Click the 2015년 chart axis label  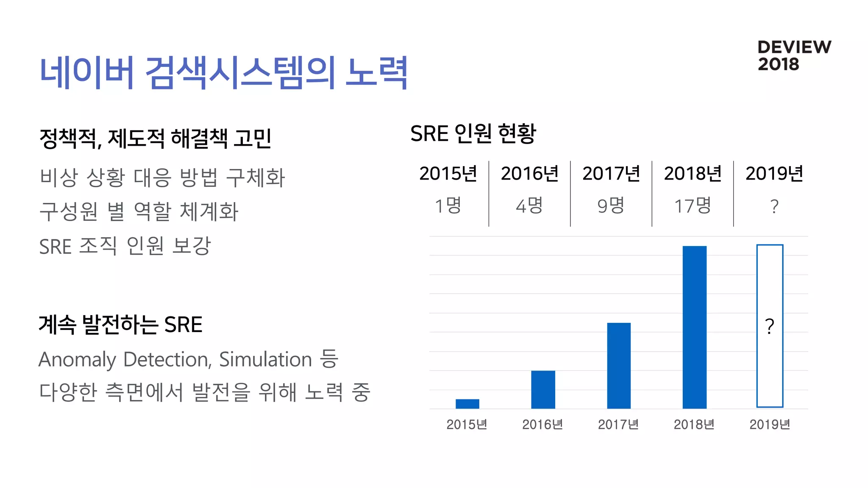coord(467,424)
